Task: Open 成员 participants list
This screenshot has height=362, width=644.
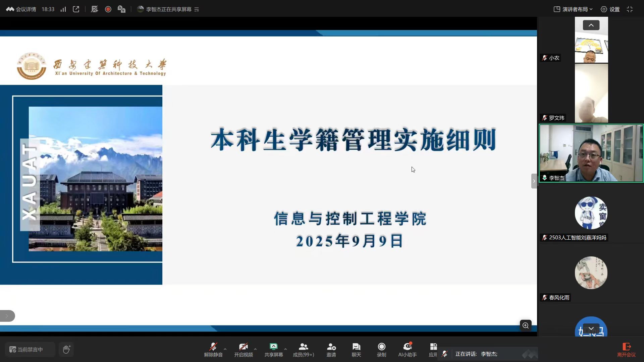Action: [303, 349]
